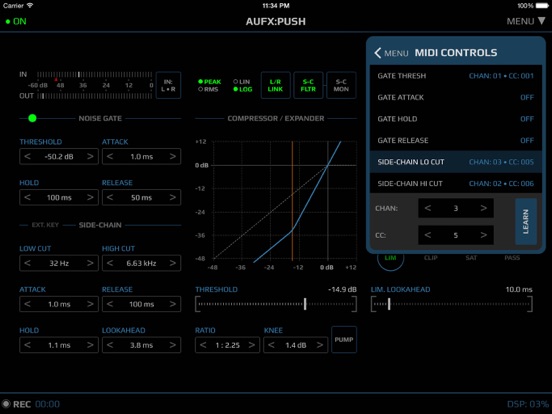Toggle S-C FLTR button
The image size is (552, 414).
coord(308,85)
